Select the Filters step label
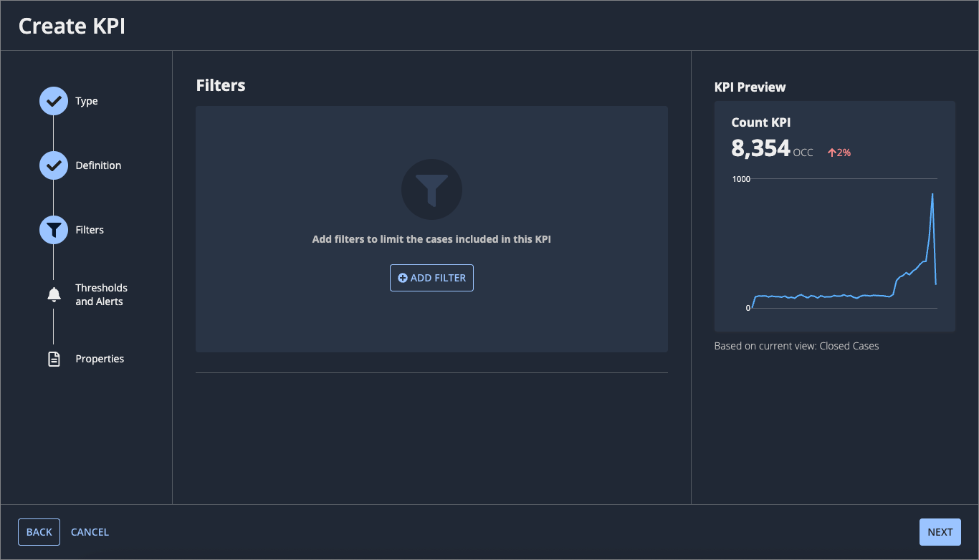The image size is (979, 560). tap(90, 230)
